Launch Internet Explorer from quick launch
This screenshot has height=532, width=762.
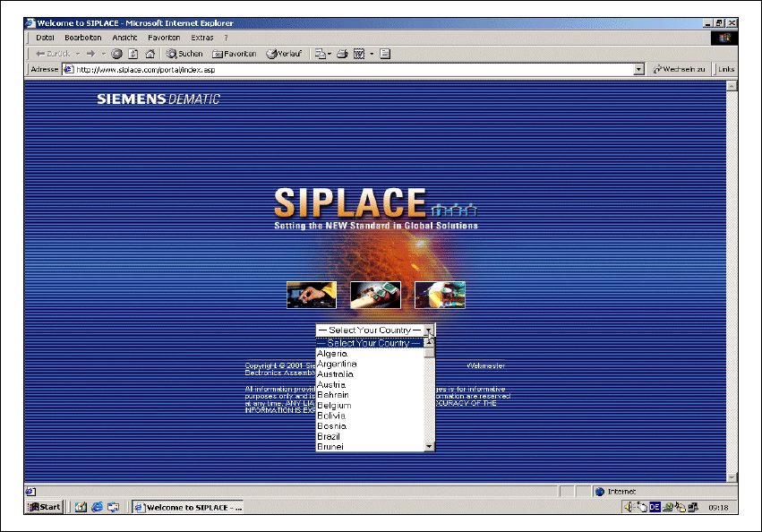(97, 507)
